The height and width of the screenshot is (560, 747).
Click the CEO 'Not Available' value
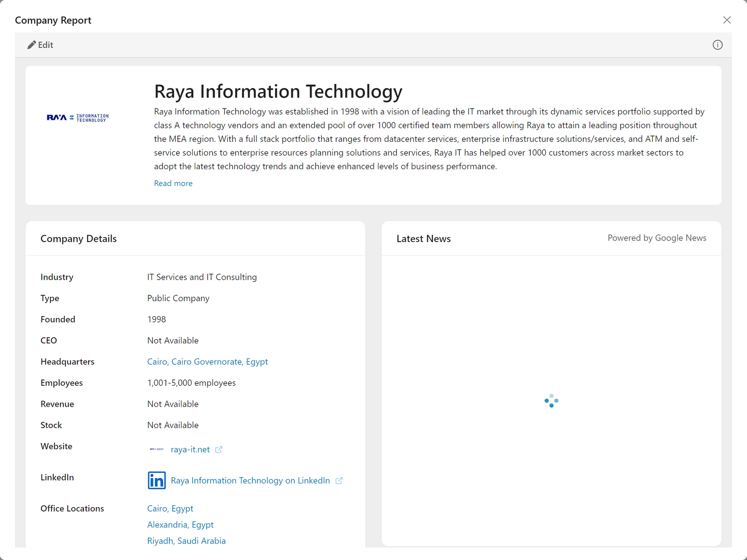[x=173, y=340]
